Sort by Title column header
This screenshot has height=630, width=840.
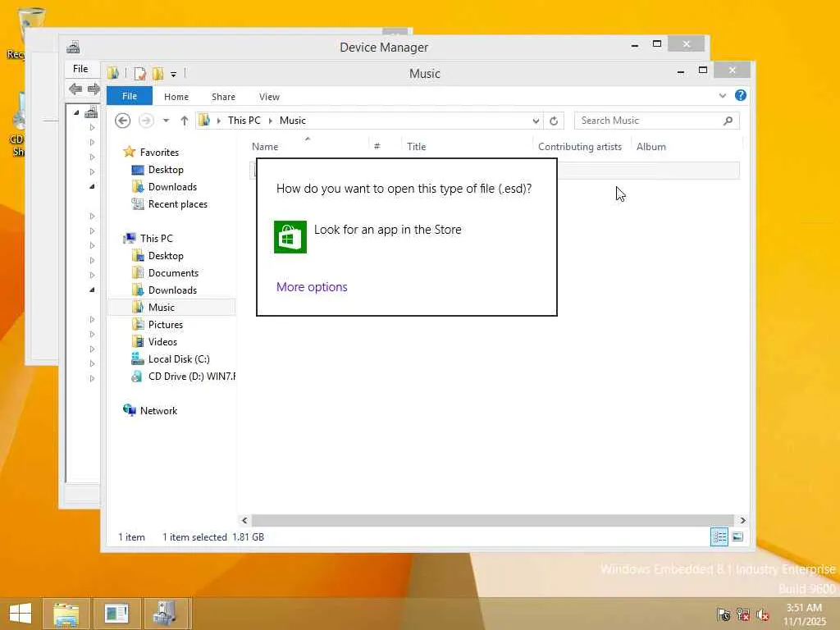click(416, 147)
